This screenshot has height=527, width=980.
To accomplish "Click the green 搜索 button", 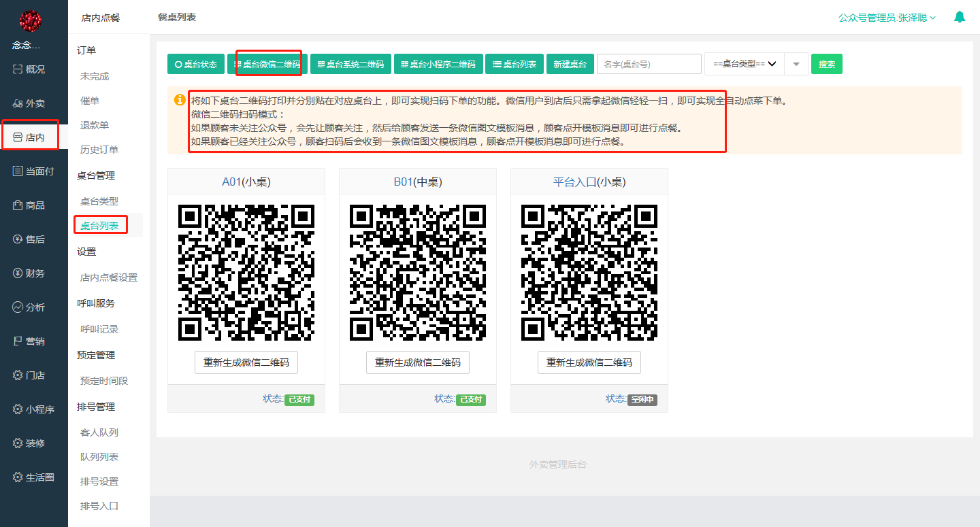I will click(x=827, y=64).
